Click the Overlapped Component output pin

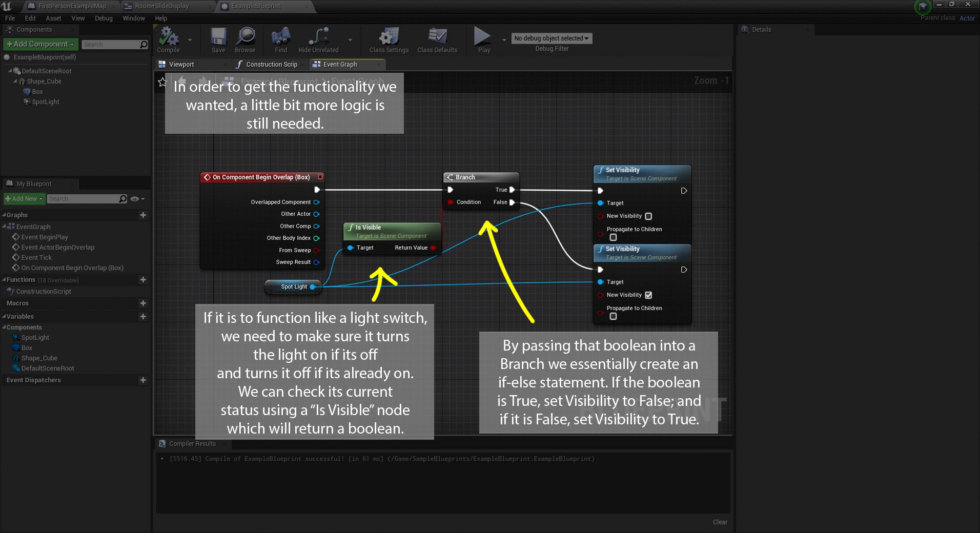coord(316,202)
